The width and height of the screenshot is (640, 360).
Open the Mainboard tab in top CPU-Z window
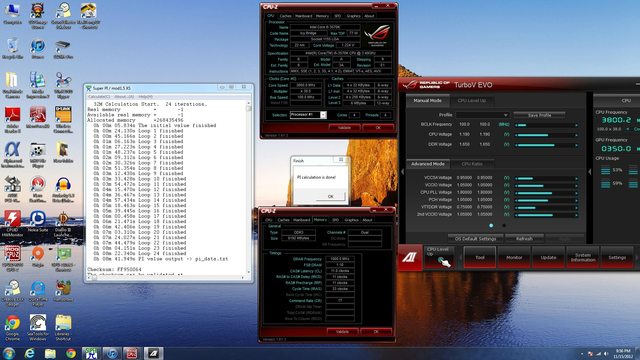303,16
